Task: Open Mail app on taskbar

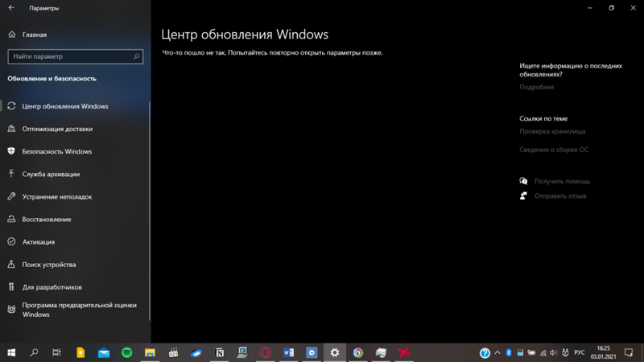Action: point(104,352)
